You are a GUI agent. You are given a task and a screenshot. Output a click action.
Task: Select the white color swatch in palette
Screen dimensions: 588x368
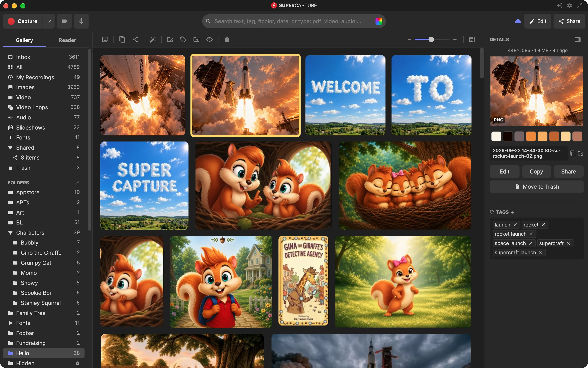click(x=496, y=136)
